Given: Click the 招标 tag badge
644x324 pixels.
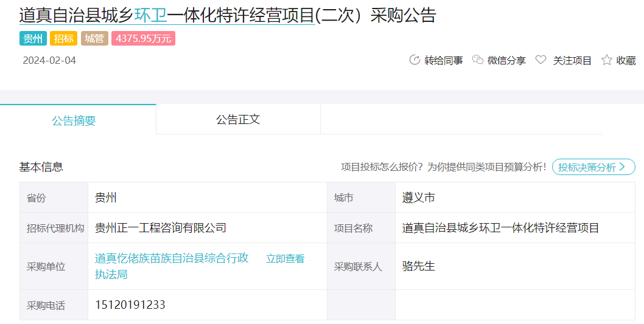Looking at the screenshot, I should click(64, 38).
